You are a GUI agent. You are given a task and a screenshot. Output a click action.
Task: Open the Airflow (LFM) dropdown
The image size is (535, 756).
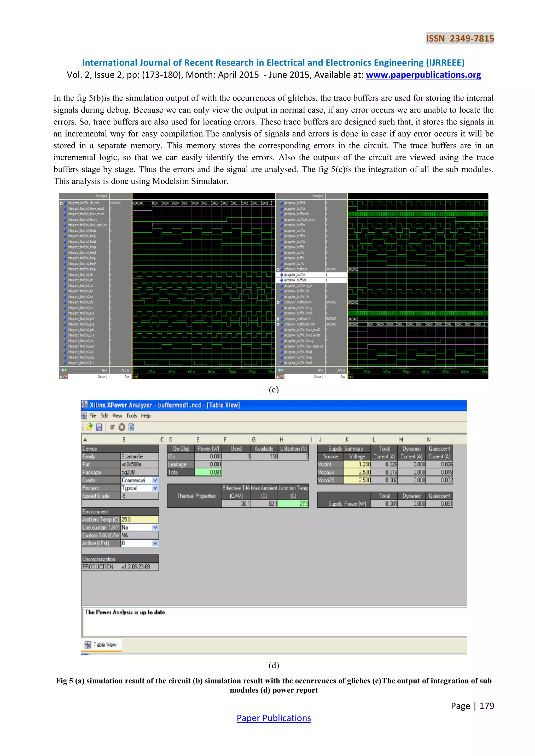tap(155, 543)
